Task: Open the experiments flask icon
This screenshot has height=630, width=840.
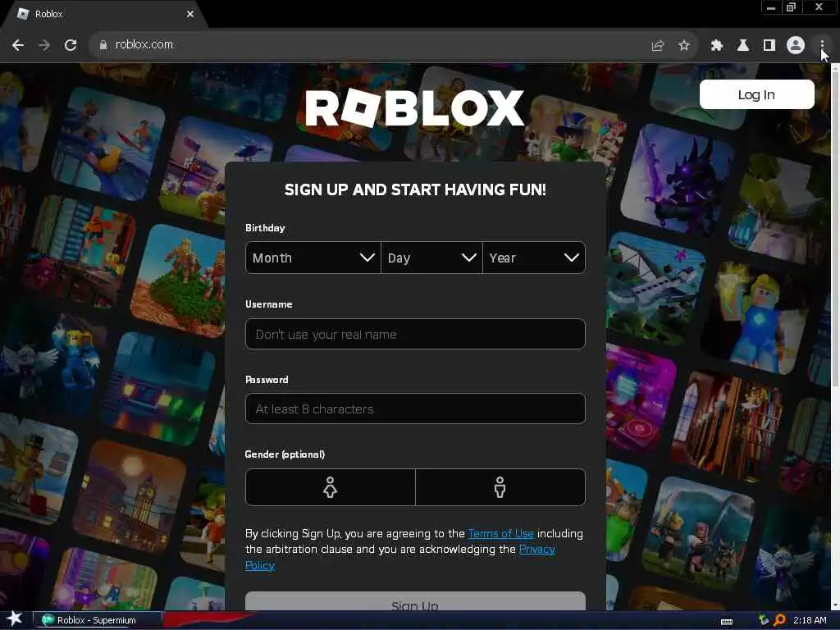Action: click(x=742, y=46)
